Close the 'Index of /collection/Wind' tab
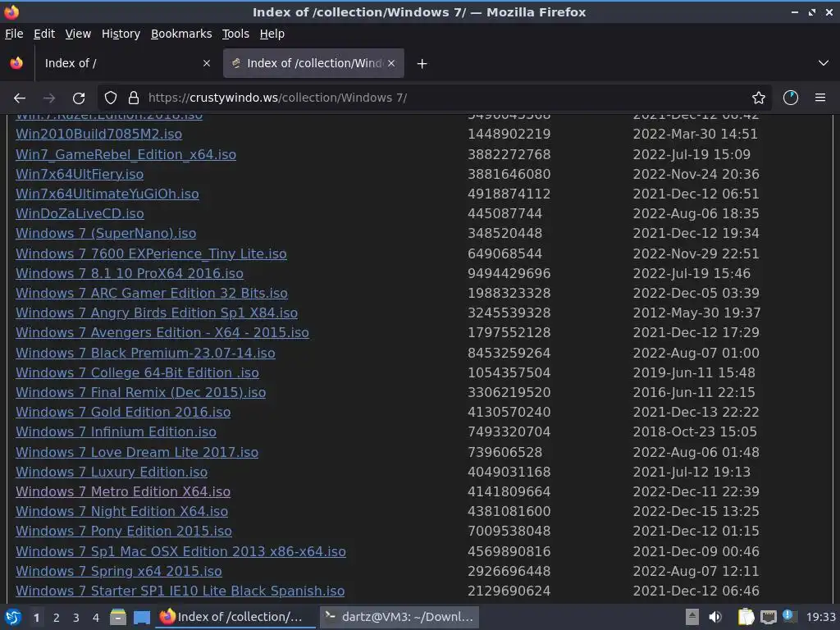 point(391,63)
